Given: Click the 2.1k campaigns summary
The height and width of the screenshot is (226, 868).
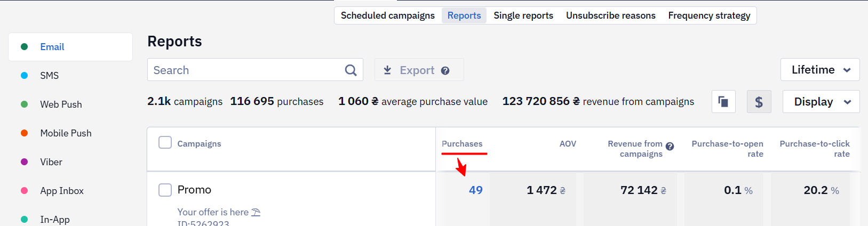Looking at the screenshot, I should click(x=185, y=101).
